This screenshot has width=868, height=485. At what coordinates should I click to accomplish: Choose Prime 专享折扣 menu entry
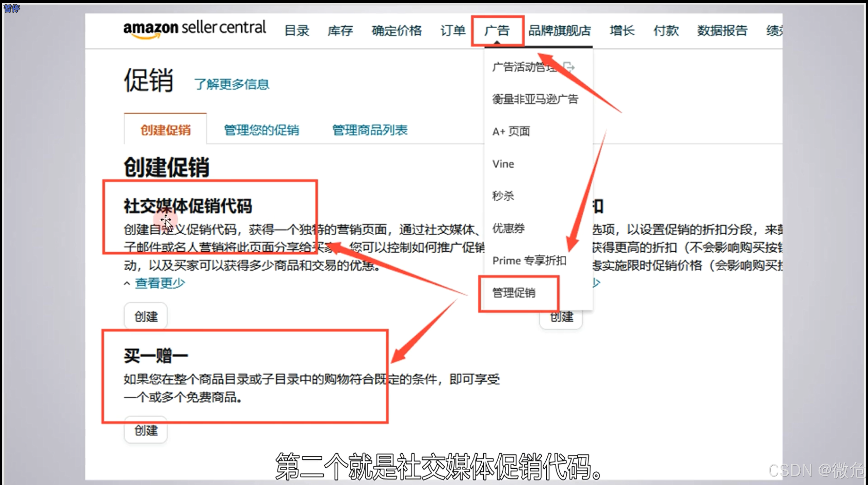point(529,261)
